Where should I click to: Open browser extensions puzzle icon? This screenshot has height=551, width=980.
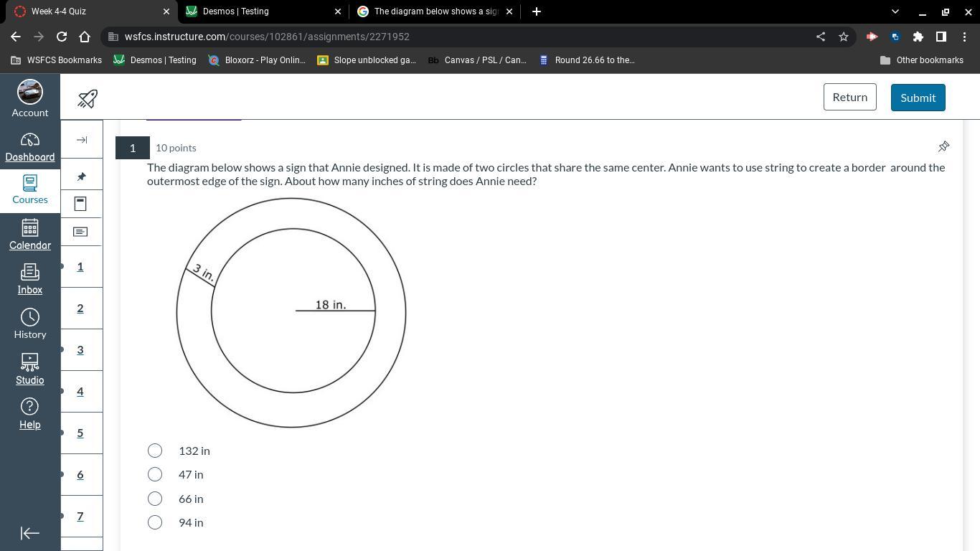pos(918,37)
